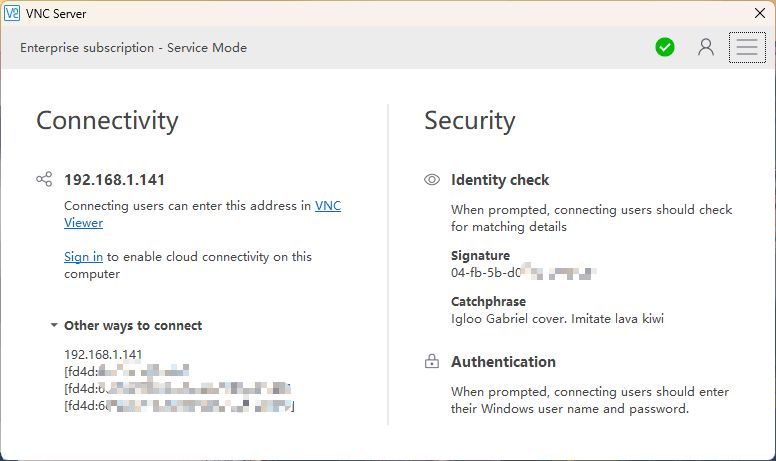Click the Catchphrase label
Screen dimensions: 776x461
tap(488, 301)
